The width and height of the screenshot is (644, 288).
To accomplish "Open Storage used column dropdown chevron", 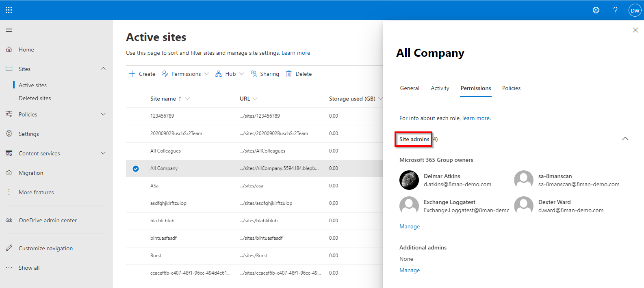I will click(x=380, y=99).
